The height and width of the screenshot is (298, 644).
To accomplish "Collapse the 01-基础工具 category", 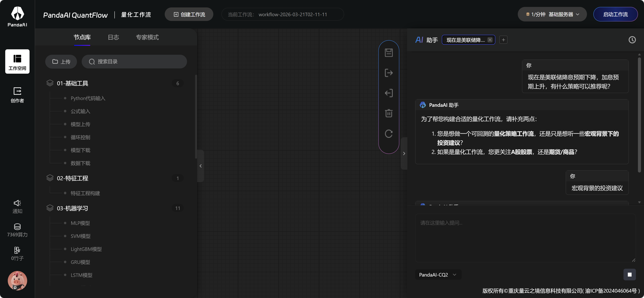I will pyautogui.click(x=115, y=83).
